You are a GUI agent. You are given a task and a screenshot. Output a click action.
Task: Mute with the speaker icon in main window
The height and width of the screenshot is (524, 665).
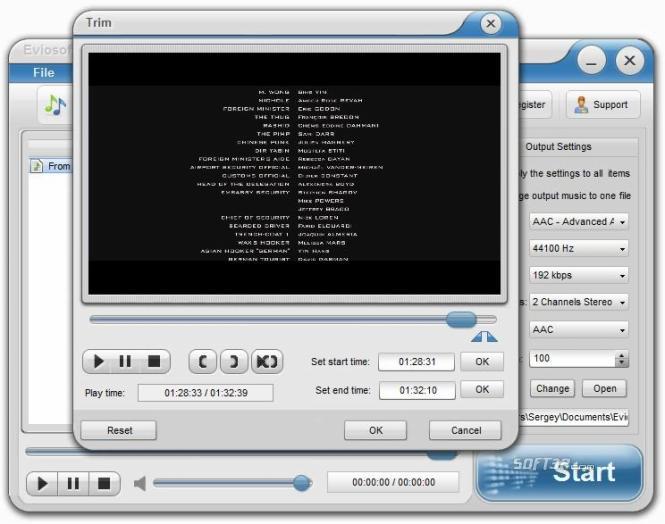[x=140, y=483]
